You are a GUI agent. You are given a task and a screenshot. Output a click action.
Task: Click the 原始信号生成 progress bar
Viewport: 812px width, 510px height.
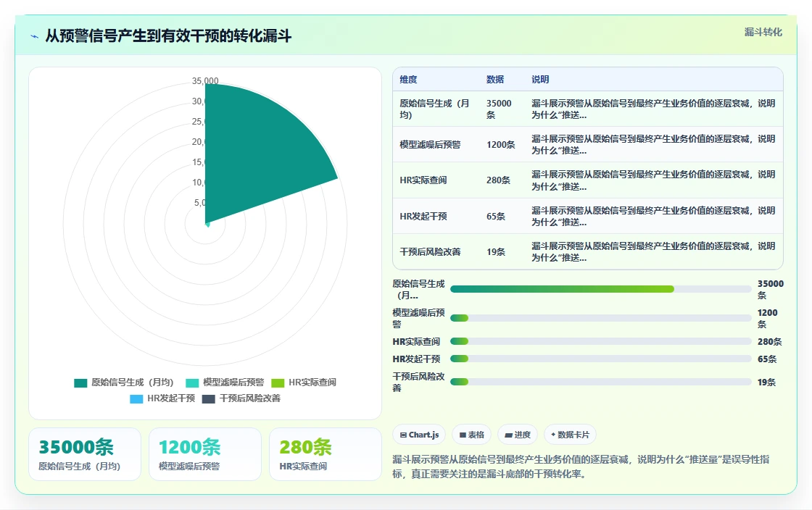601,289
